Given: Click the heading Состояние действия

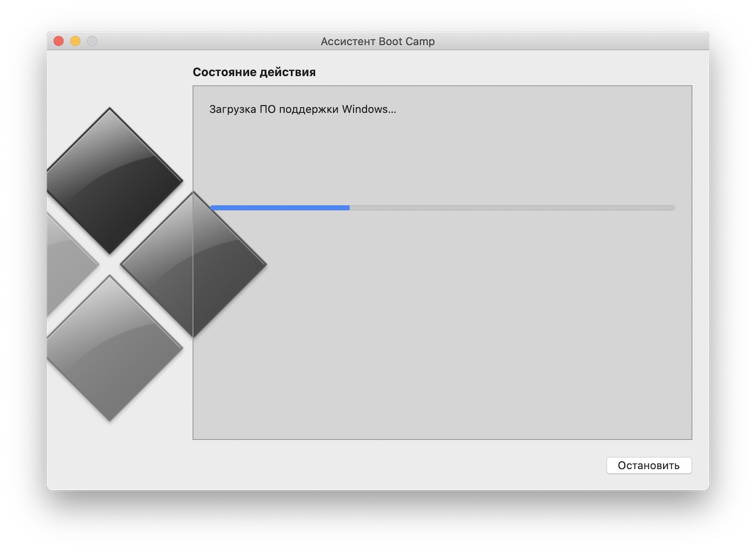Looking at the screenshot, I should click(x=254, y=72).
